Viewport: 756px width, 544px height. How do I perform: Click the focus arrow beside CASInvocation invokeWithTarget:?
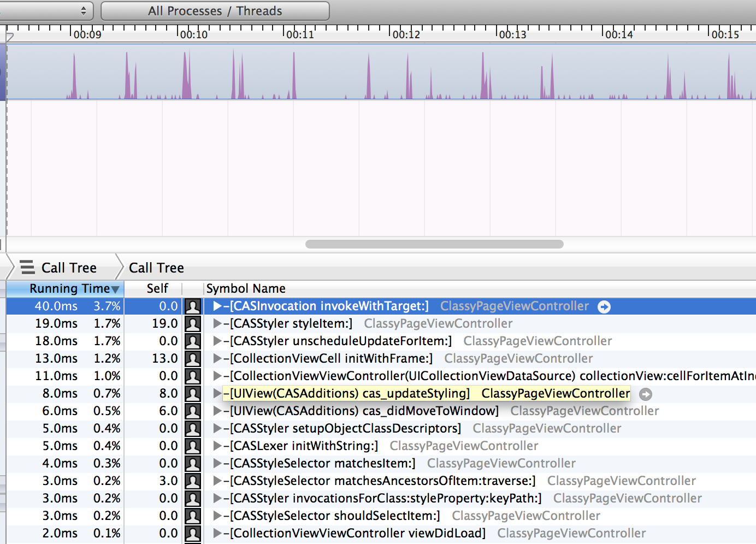604,307
